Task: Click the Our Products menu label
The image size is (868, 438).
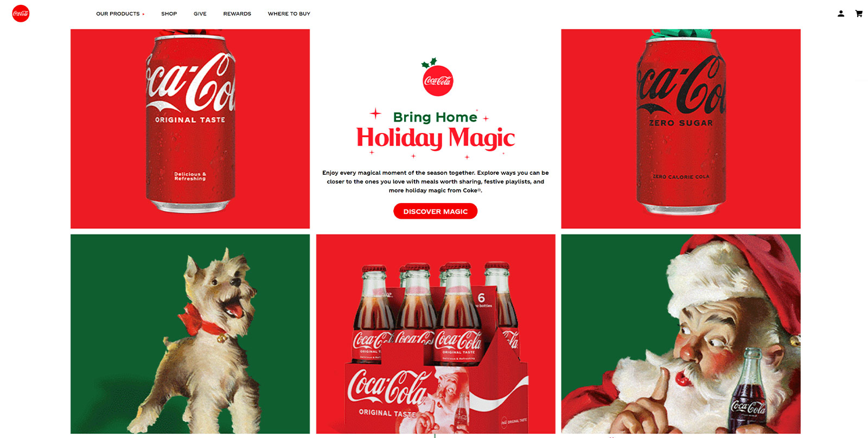Action: tap(118, 14)
